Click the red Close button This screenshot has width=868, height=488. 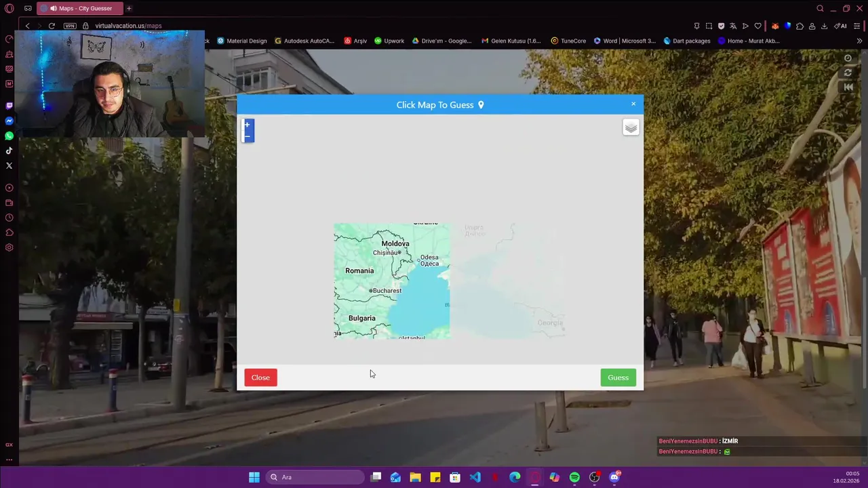click(x=260, y=378)
